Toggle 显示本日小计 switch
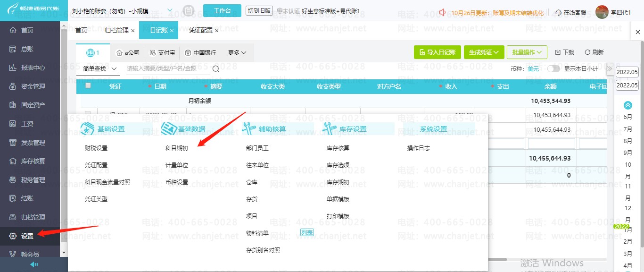Image resolution: width=644 pixels, height=272 pixels. coord(553,69)
